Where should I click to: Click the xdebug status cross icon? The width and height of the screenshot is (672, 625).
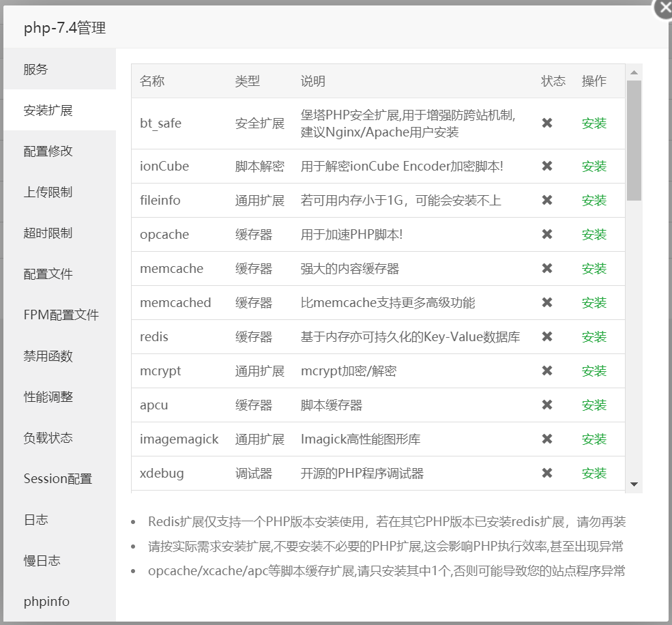[x=547, y=474]
